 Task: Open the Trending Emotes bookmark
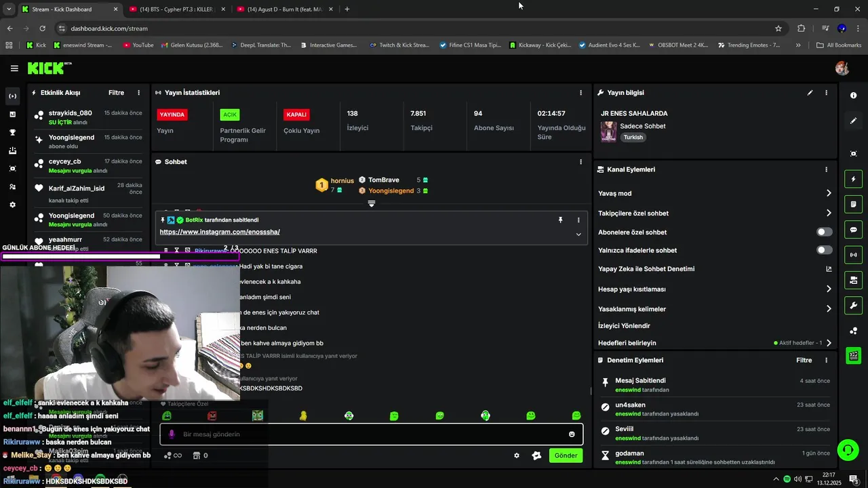point(749,45)
